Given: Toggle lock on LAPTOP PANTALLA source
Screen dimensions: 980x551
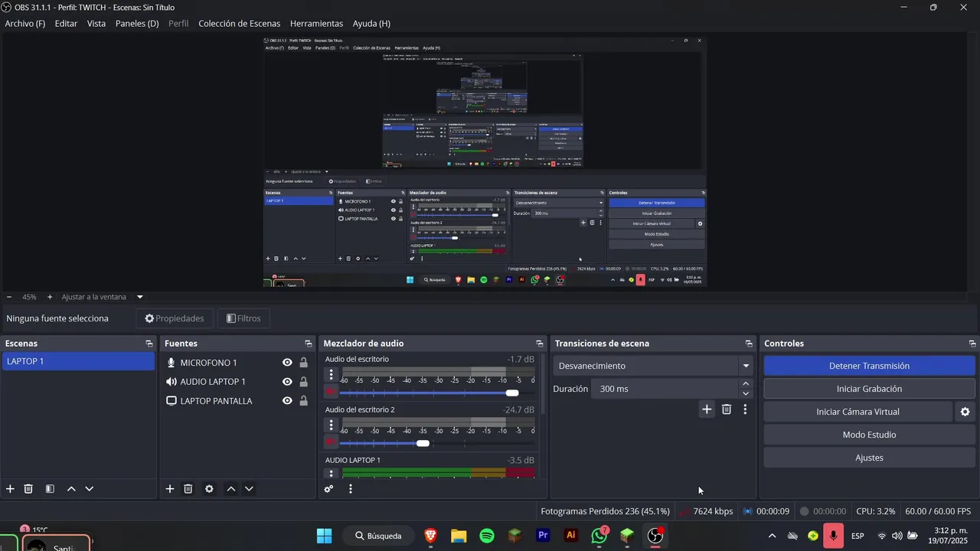Looking at the screenshot, I should [303, 401].
